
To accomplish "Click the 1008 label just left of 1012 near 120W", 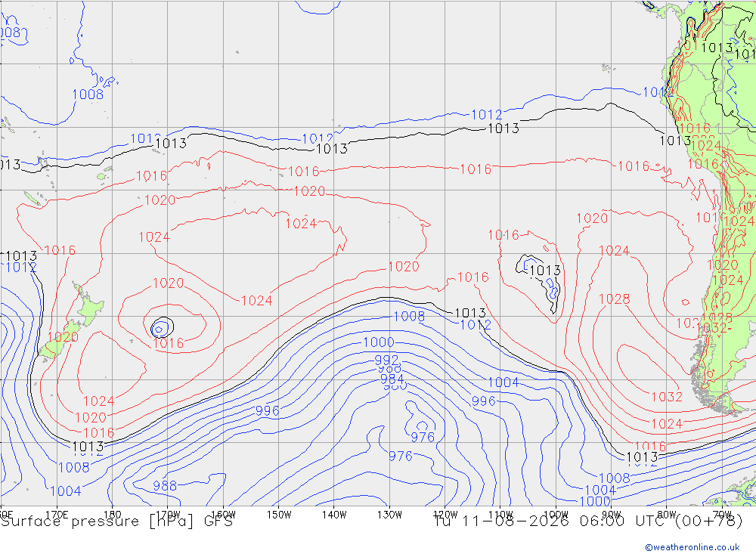I will click(x=409, y=316).
